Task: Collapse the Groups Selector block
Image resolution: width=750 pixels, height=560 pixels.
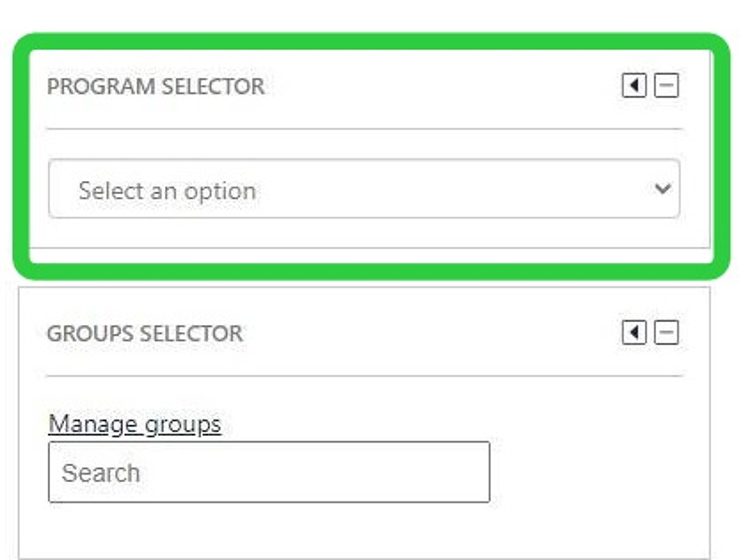Action: click(x=666, y=332)
